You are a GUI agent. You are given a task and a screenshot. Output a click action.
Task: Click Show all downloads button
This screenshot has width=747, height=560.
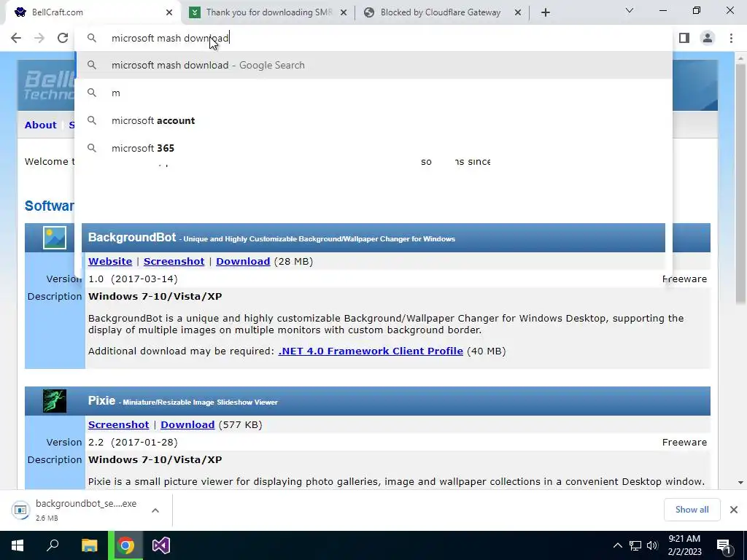(692, 510)
